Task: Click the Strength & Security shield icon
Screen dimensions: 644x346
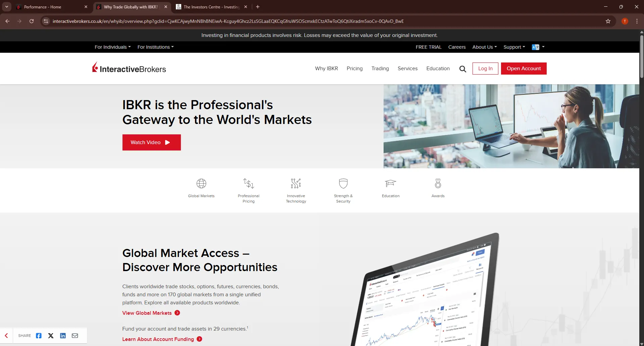Action: [343, 183]
